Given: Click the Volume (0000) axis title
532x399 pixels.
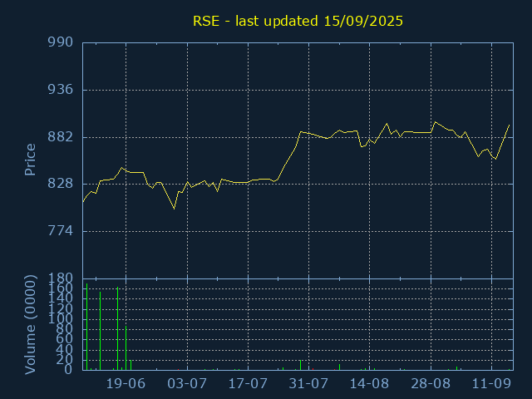Looking at the screenshot, I should 30,325.
